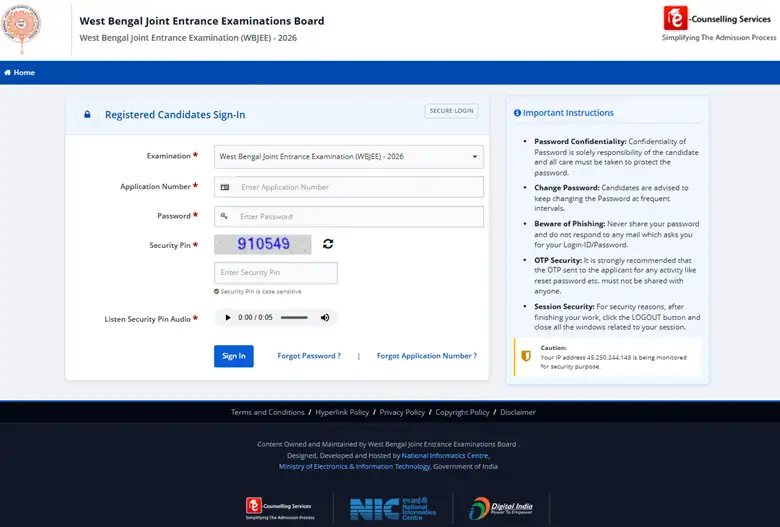Click the green check icon near case sensitive note
The width and height of the screenshot is (780, 527).
[x=216, y=292]
